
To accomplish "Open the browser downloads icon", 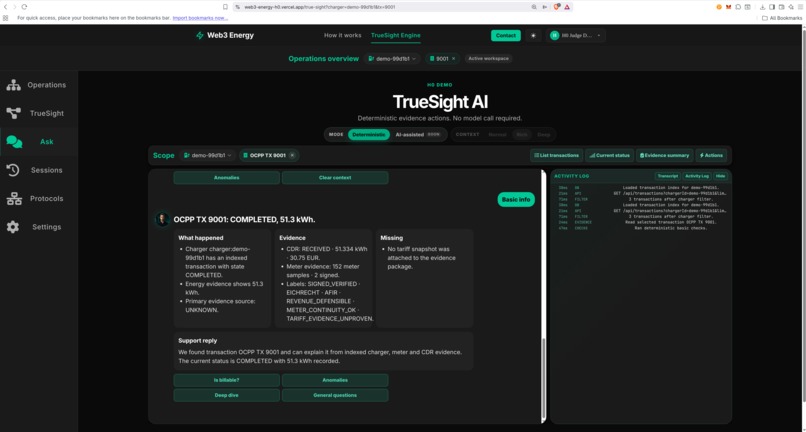I will click(763, 7).
